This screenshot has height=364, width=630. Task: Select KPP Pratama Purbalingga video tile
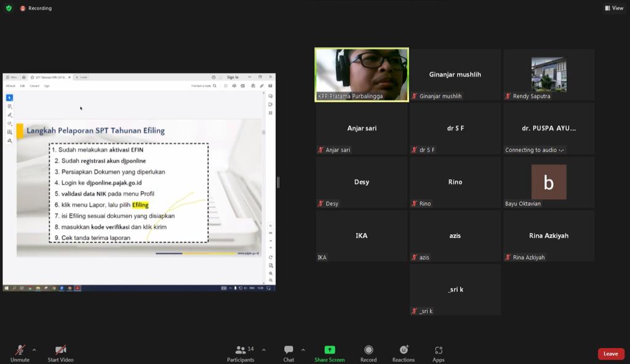[362, 74]
